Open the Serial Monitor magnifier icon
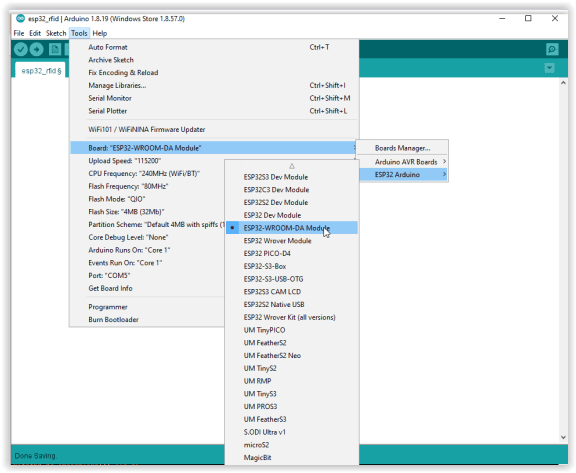Viewport: 576px width, 473px height. (552, 49)
